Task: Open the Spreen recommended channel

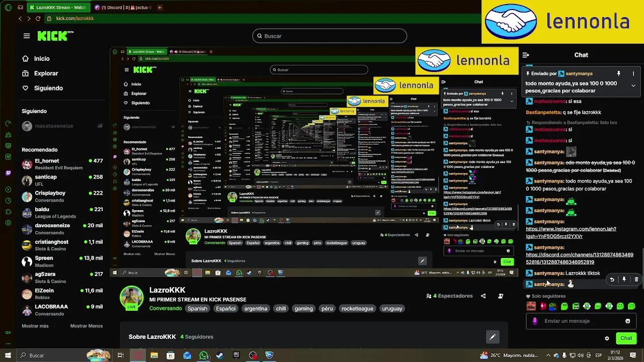Action: click(62, 261)
